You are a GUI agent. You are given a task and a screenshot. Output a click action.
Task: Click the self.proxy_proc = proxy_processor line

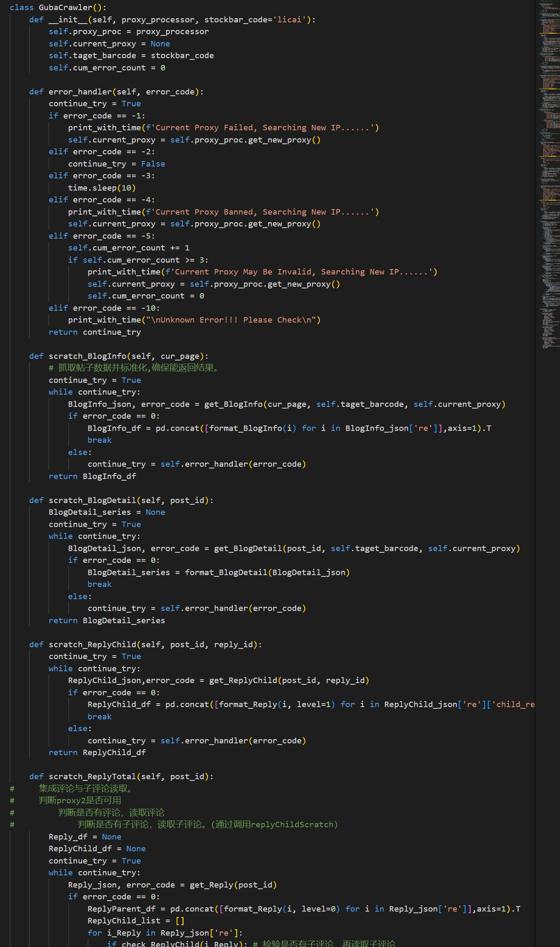129,31
